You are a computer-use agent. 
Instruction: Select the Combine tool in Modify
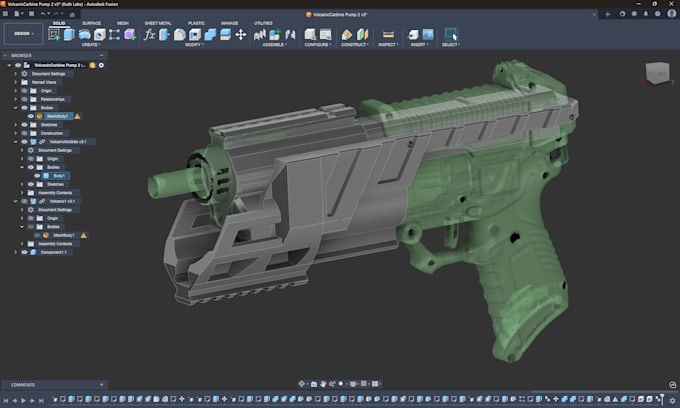point(210,34)
